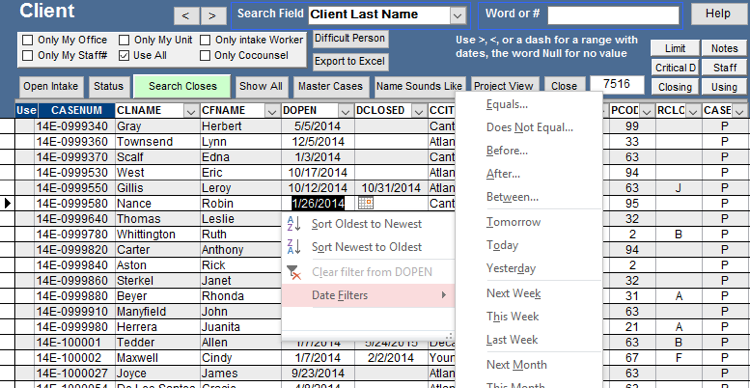
Task: Click the Show All button
Action: pyautogui.click(x=261, y=87)
